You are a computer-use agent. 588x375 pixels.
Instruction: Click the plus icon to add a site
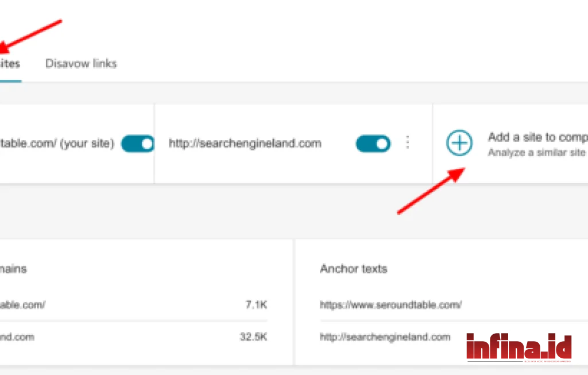459,143
